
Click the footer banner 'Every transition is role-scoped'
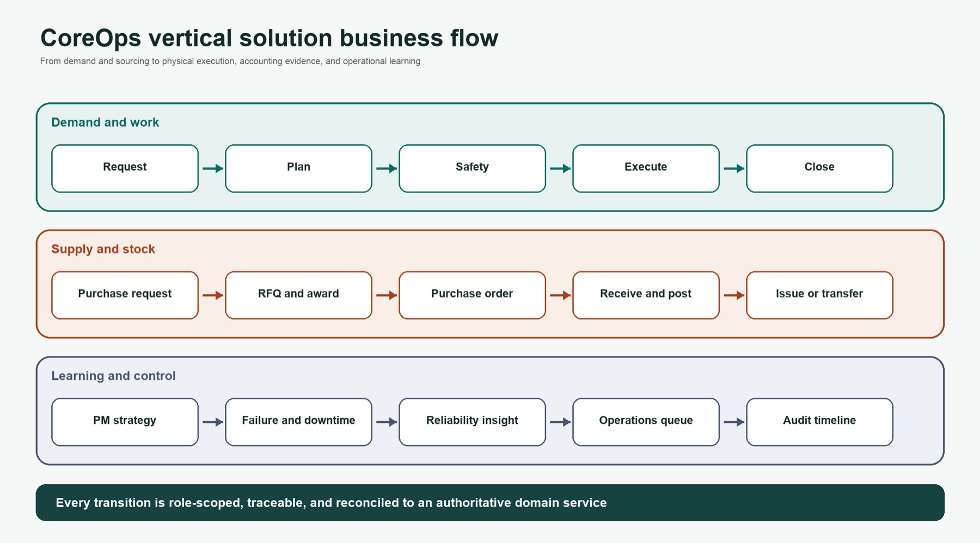[x=490, y=503]
